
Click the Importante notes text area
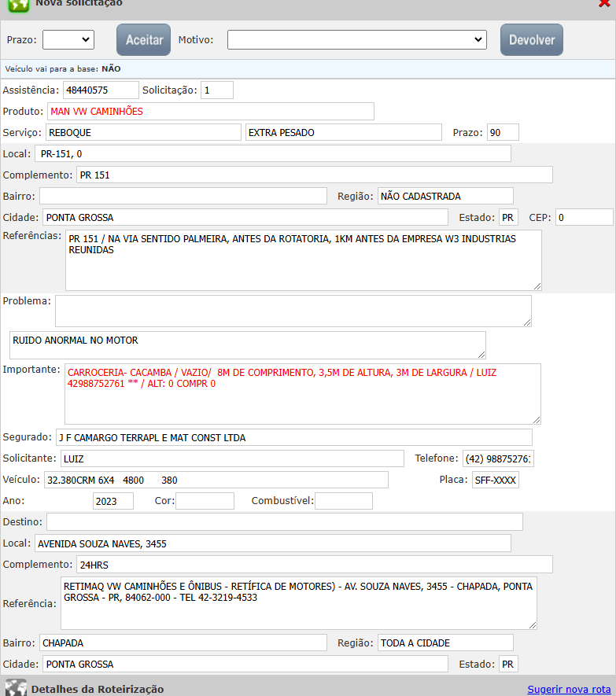(303, 394)
